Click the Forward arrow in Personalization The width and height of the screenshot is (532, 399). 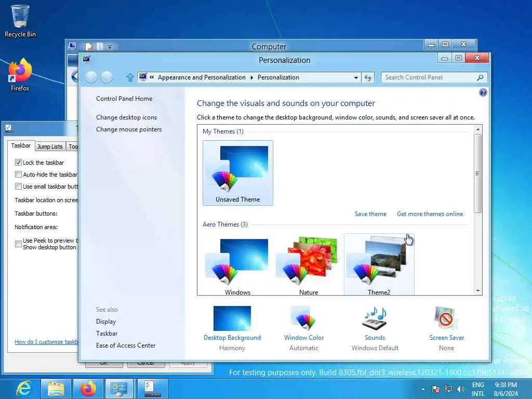tap(107, 77)
